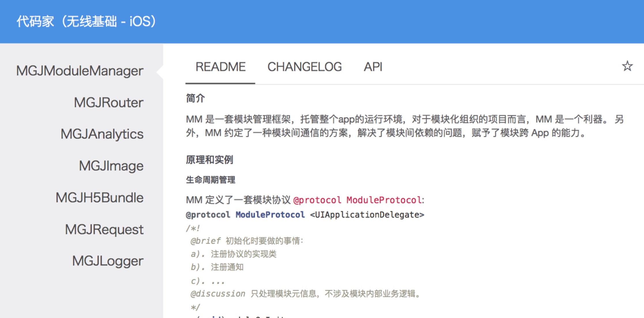Viewport: 644px width, 318px height.
Task: Click the UIApplicationDelegate text in code
Action: point(367,215)
